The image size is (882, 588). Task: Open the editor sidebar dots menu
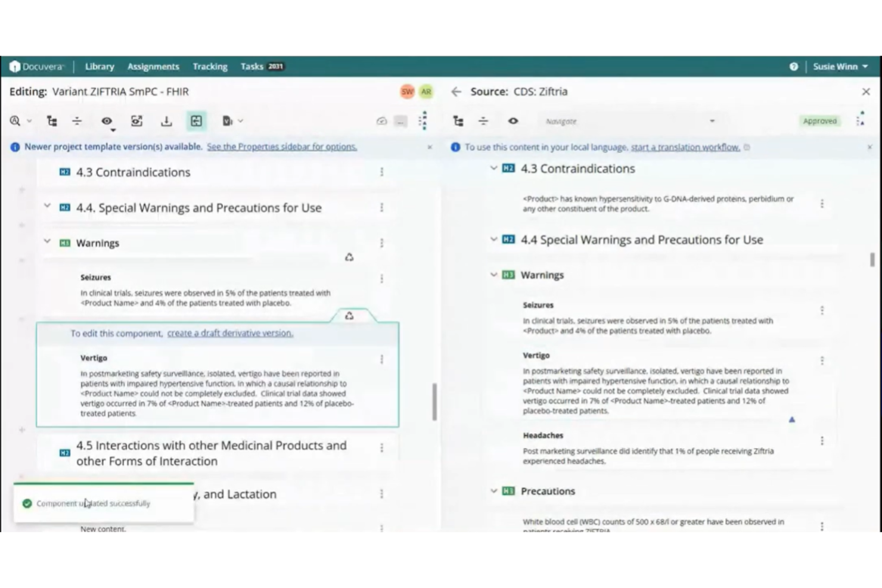(x=423, y=120)
